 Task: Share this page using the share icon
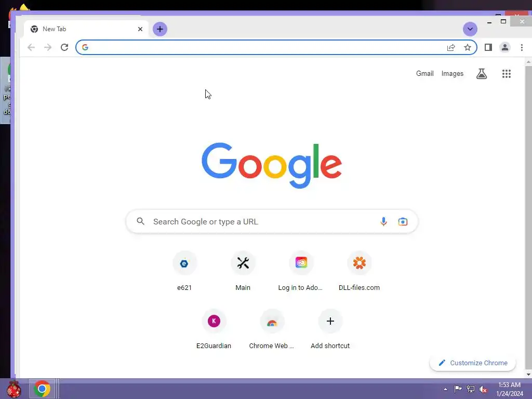coord(451,47)
